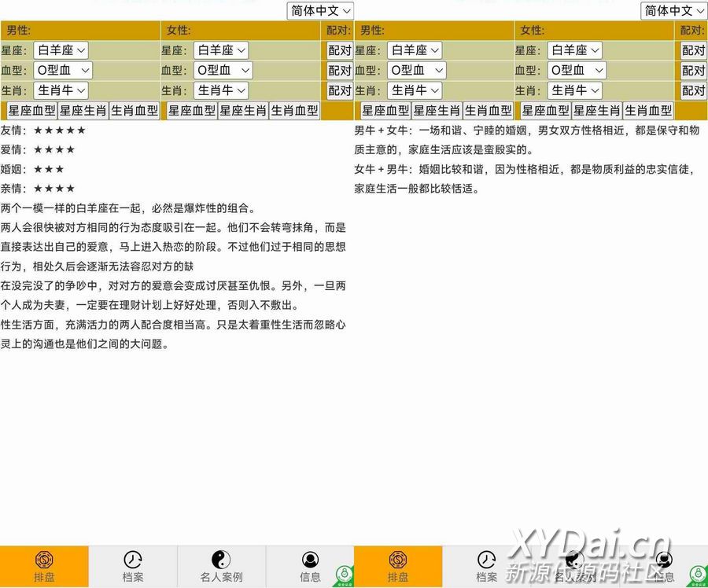This screenshot has height=588, width=708.
Task: Open the 档案 clock icon
Action: (x=133, y=561)
